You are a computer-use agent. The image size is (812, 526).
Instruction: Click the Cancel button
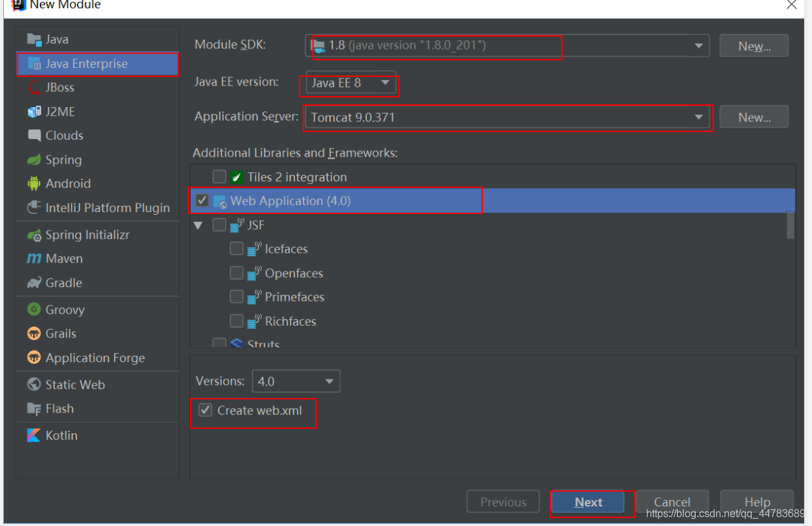tap(672, 502)
